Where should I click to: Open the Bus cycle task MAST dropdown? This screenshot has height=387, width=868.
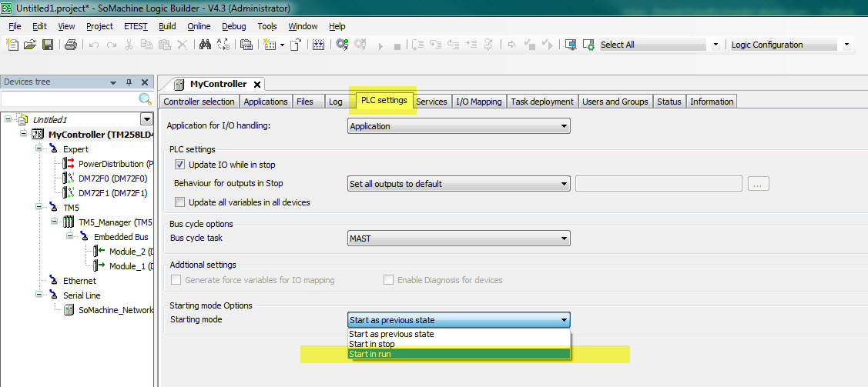tap(459, 239)
